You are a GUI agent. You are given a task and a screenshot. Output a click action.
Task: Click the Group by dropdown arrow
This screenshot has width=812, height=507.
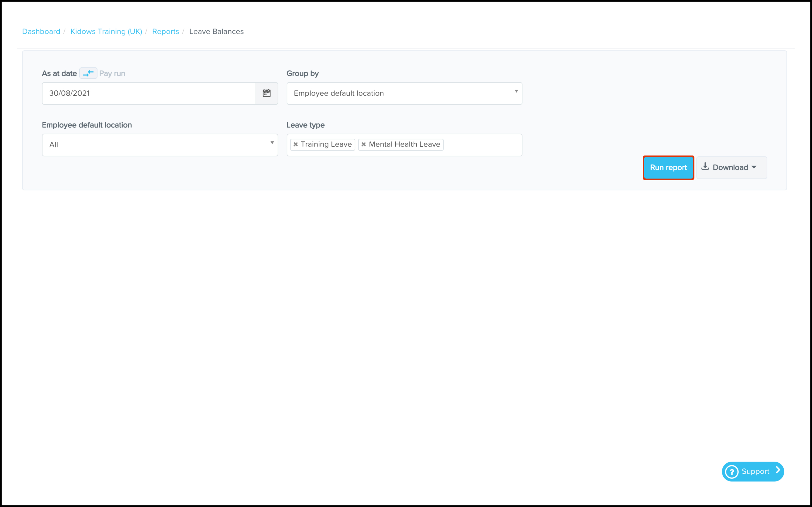click(516, 91)
